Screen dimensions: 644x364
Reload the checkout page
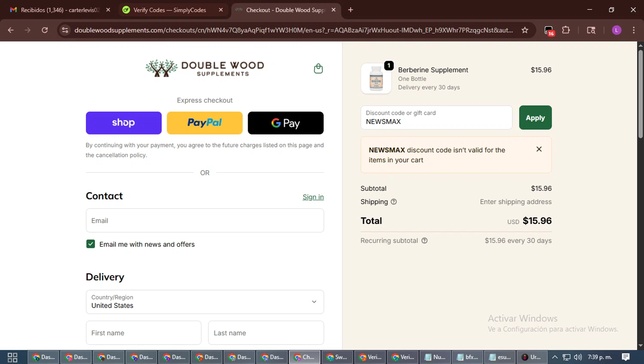click(x=45, y=30)
